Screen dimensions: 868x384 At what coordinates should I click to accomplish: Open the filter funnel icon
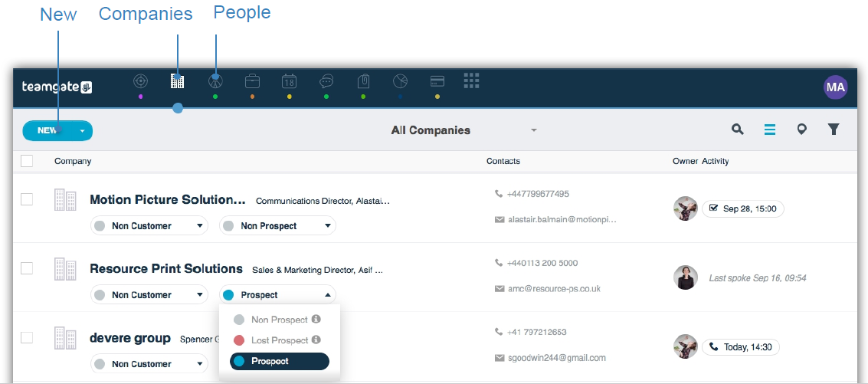(x=833, y=130)
